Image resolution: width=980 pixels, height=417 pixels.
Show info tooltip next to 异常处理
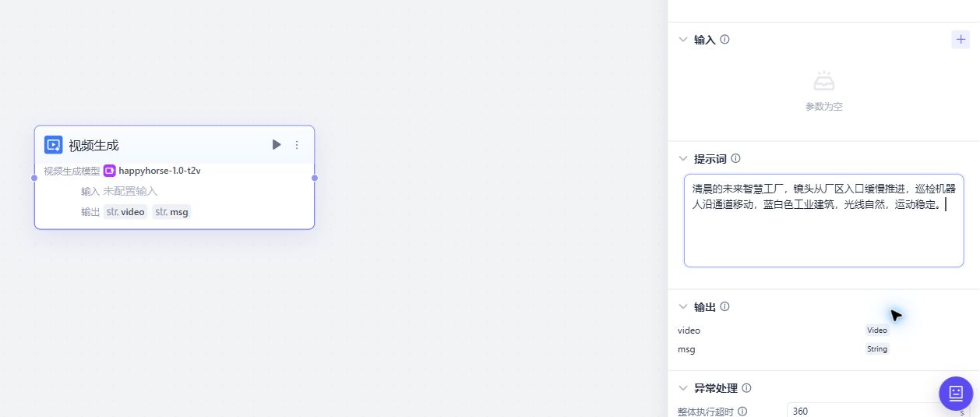tap(747, 387)
